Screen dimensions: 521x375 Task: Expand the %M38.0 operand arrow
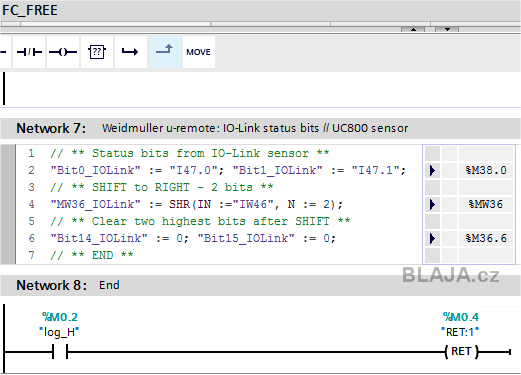point(432,170)
